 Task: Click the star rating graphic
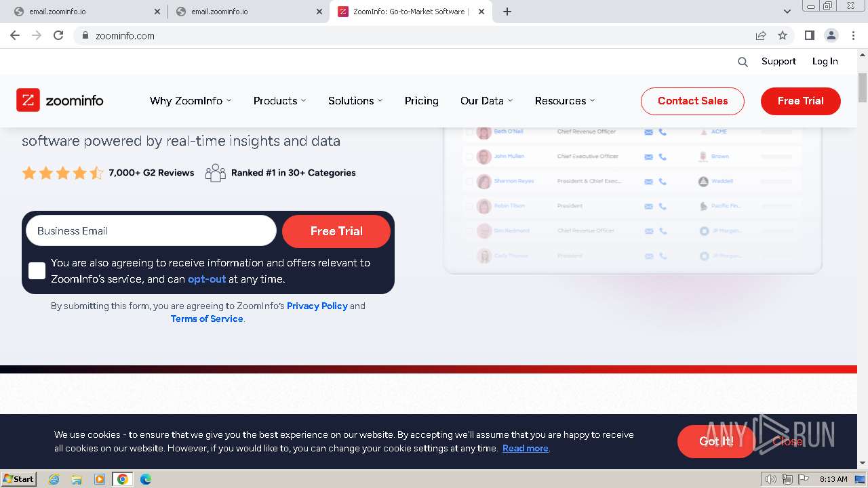tap(62, 173)
